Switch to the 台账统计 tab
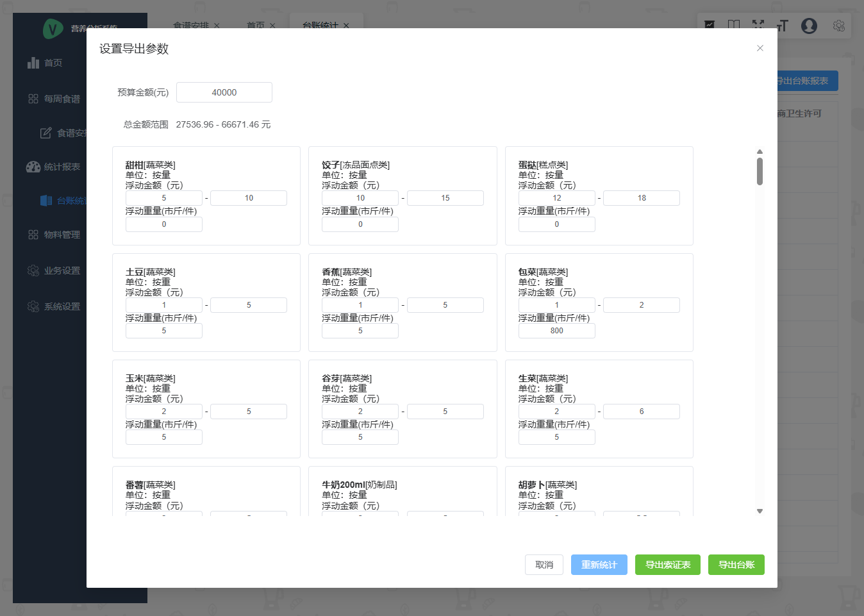This screenshot has height=616, width=864. tap(320, 26)
